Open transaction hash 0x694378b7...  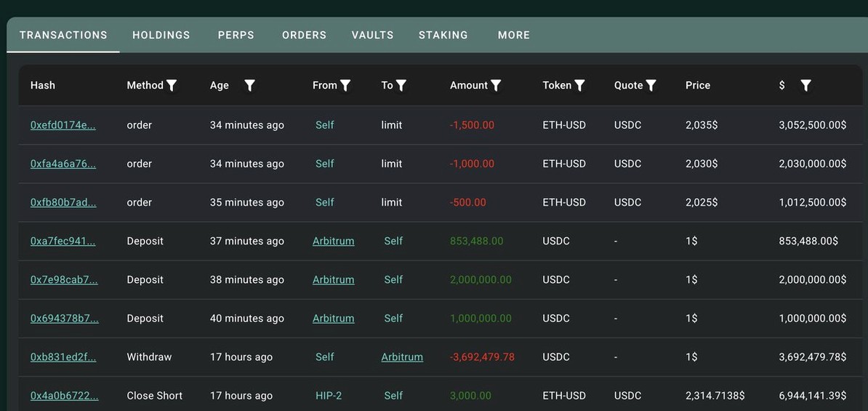click(65, 319)
